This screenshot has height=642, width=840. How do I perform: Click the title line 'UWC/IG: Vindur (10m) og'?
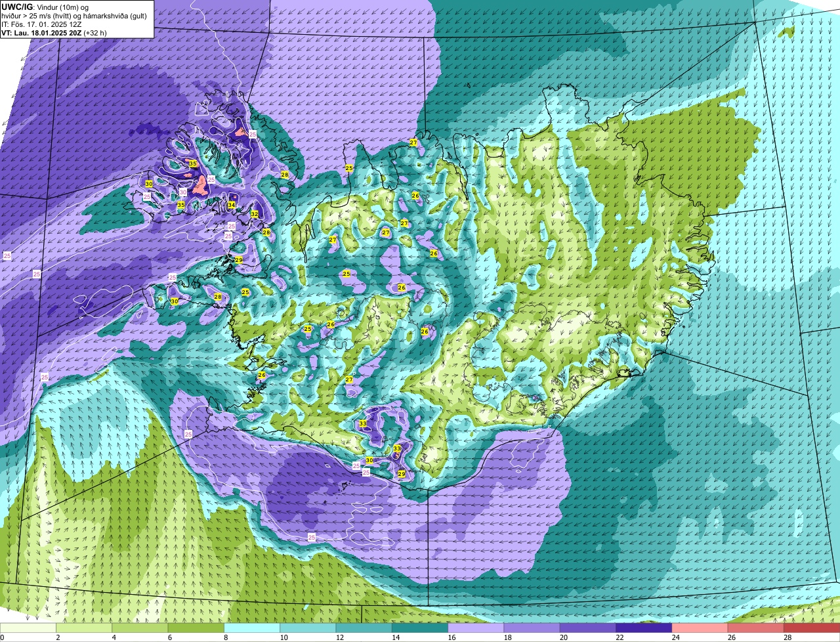coord(45,6)
